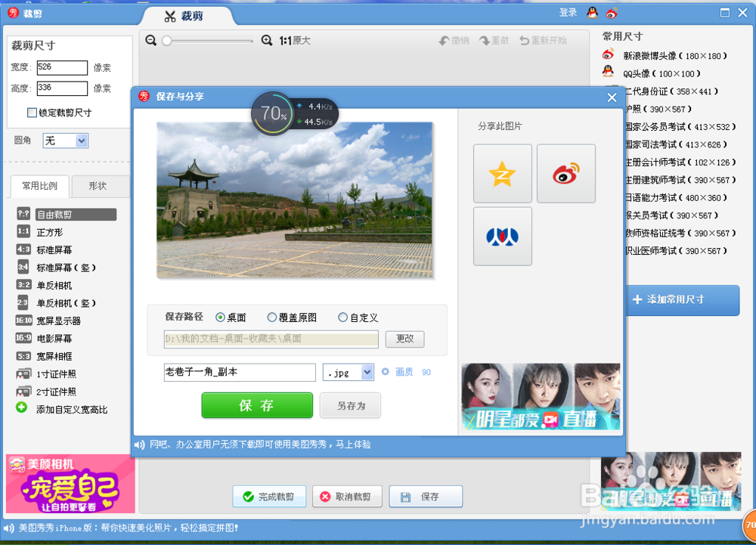Click the 70% network speed floating widget
756x545 pixels.
295,113
